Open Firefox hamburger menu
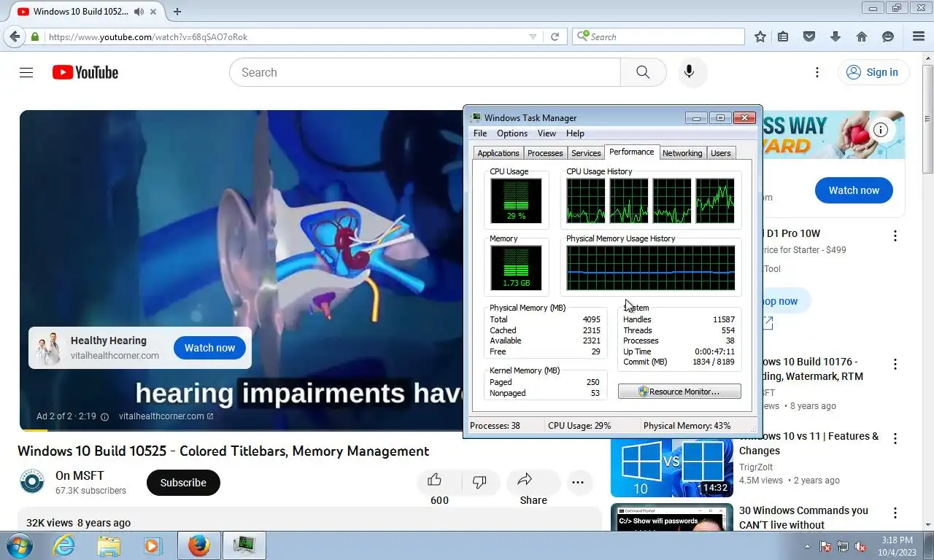Screen dimensions: 934x560 click(919, 36)
